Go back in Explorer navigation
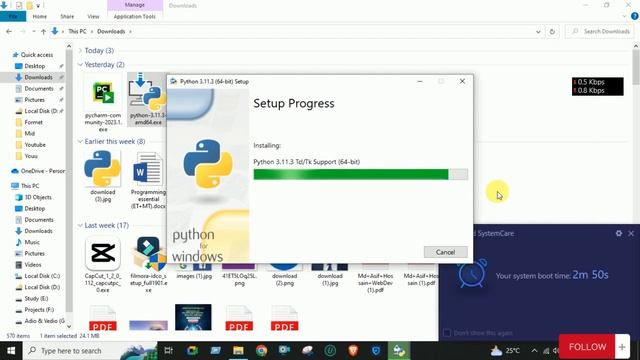 pos(9,31)
